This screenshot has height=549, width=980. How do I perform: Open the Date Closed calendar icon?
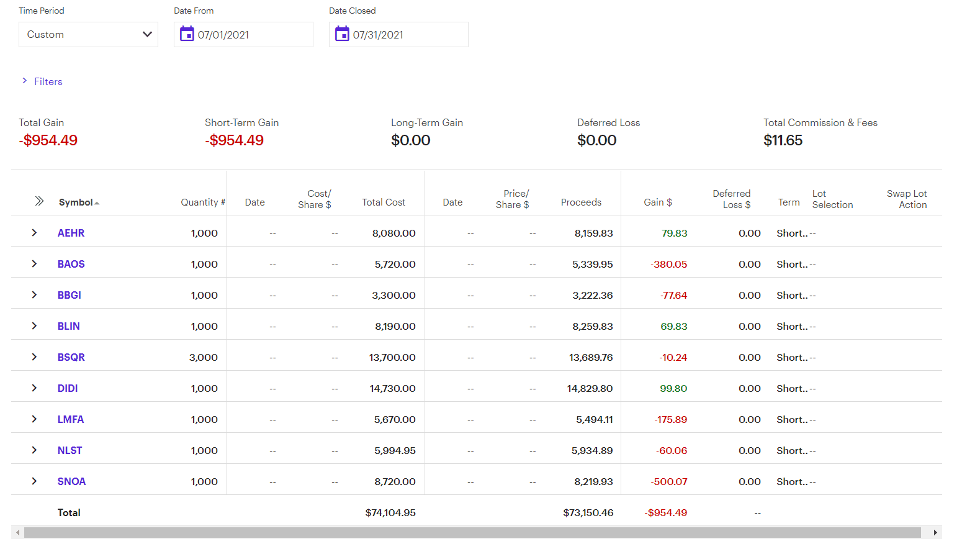(342, 34)
